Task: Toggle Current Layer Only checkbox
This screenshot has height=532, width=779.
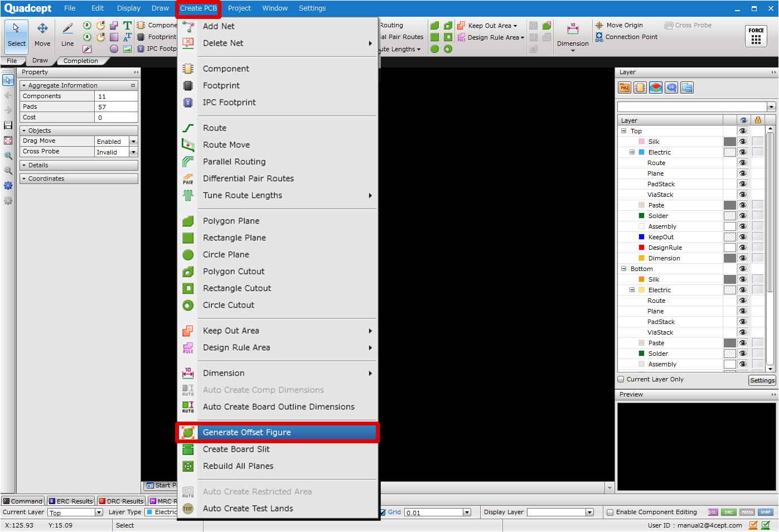Action: click(x=621, y=379)
